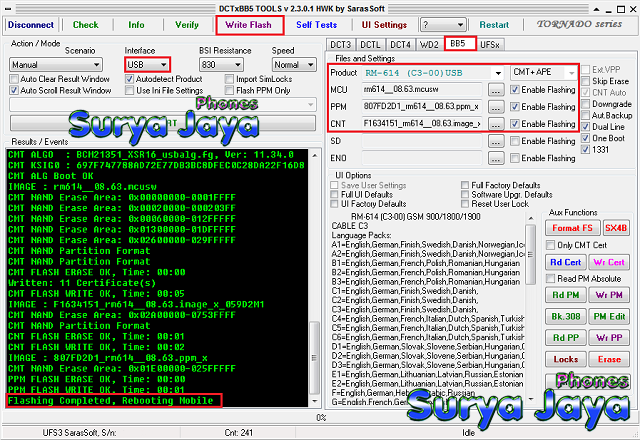
Task: Click the Info toolbar button
Action: [x=136, y=25]
